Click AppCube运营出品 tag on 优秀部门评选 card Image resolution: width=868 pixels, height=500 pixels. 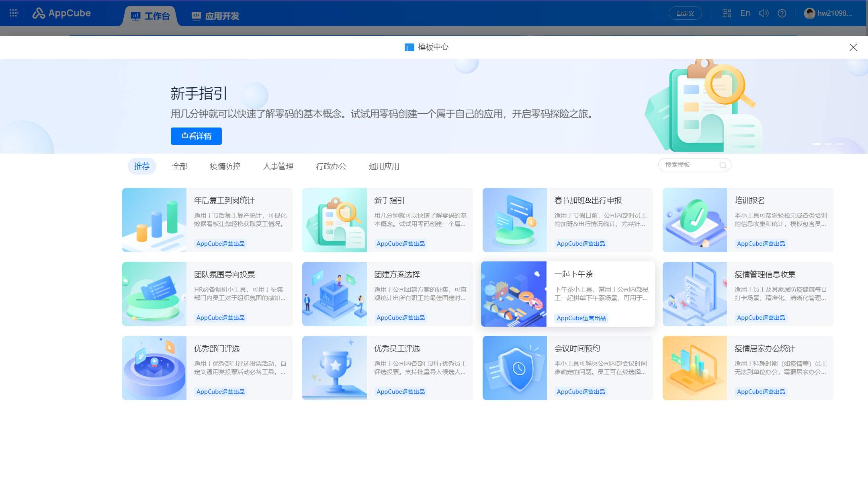pos(221,392)
